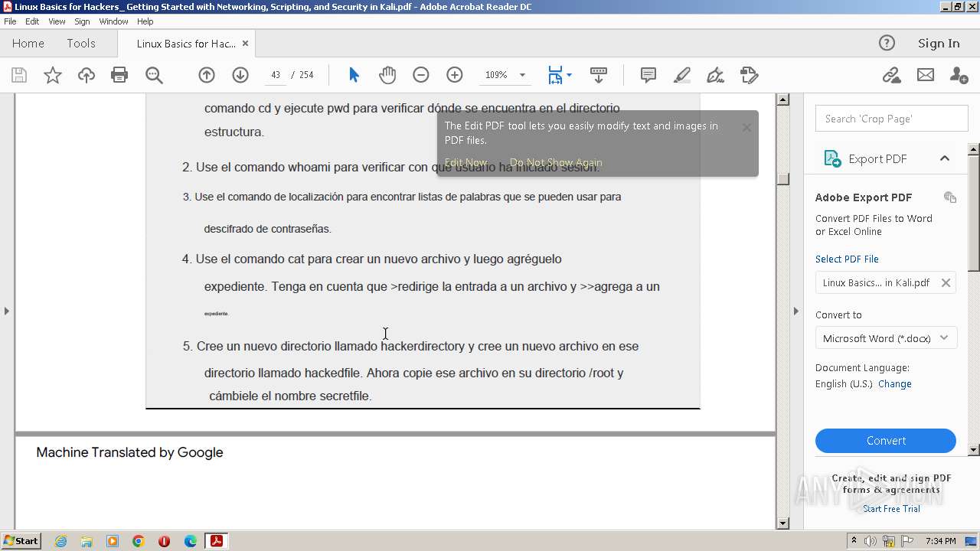Screen dimensions: 980x551
Task: Open Find text magnifier icon
Action: 154,75
